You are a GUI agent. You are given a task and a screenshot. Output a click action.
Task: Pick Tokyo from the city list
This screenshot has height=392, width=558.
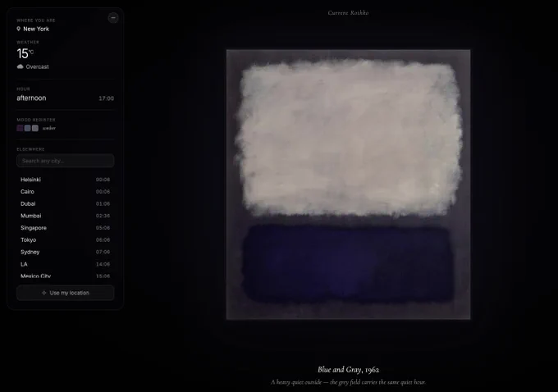click(x=65, y=240)
